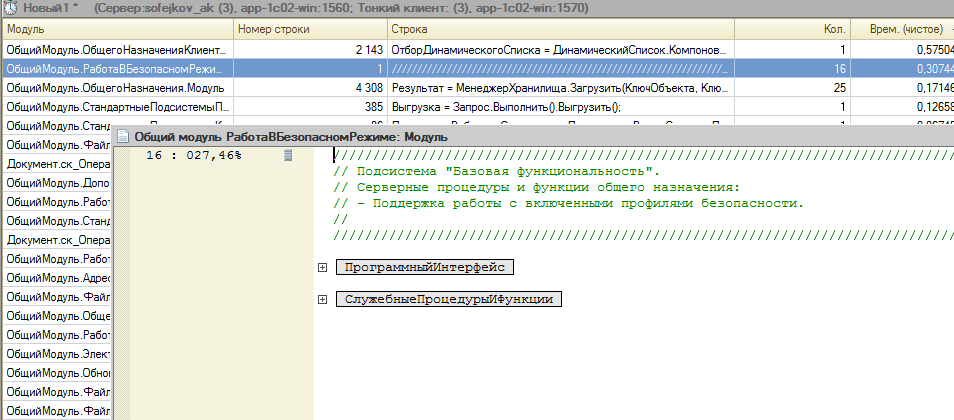Click time value 0,12658

pos(902,107)
